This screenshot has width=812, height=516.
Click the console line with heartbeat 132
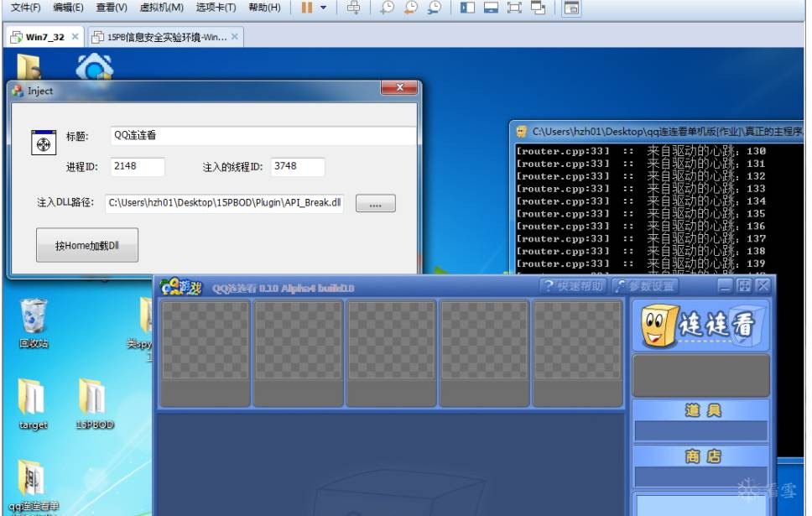pyautogui.click(x=641, y=176)
